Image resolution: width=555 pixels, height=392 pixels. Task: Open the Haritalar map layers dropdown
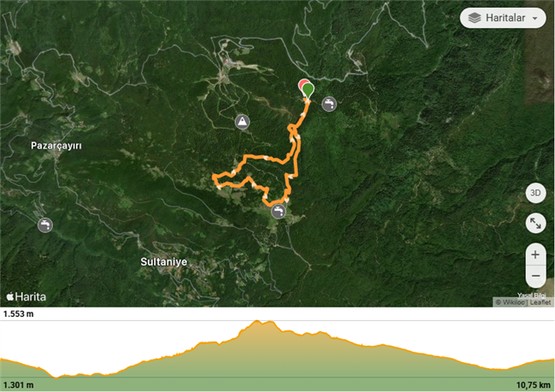point(503,18)
